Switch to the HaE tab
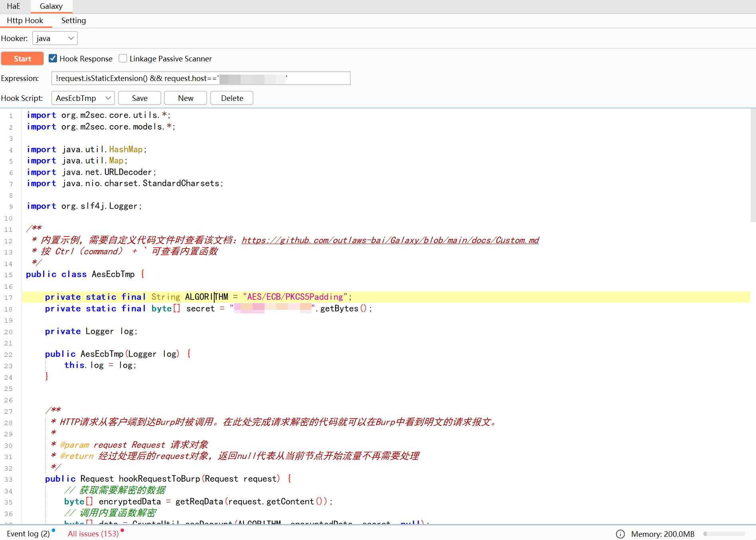 (x=14, y=6)
